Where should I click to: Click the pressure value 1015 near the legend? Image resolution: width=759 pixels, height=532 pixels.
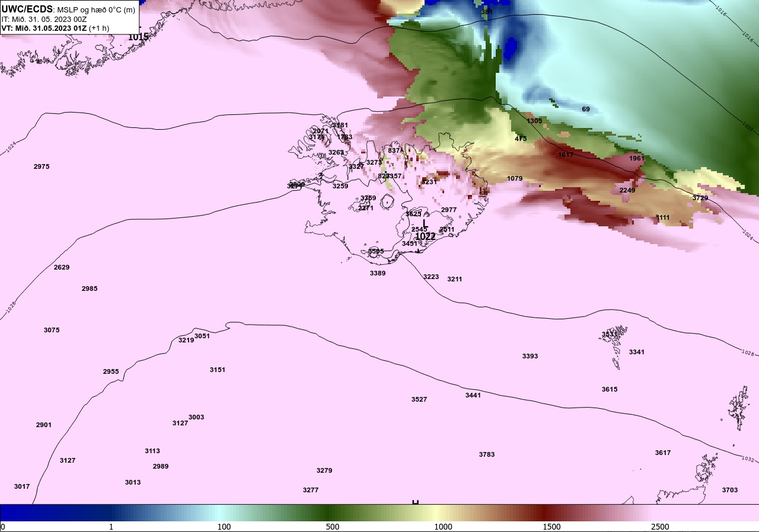click(138, 37)
